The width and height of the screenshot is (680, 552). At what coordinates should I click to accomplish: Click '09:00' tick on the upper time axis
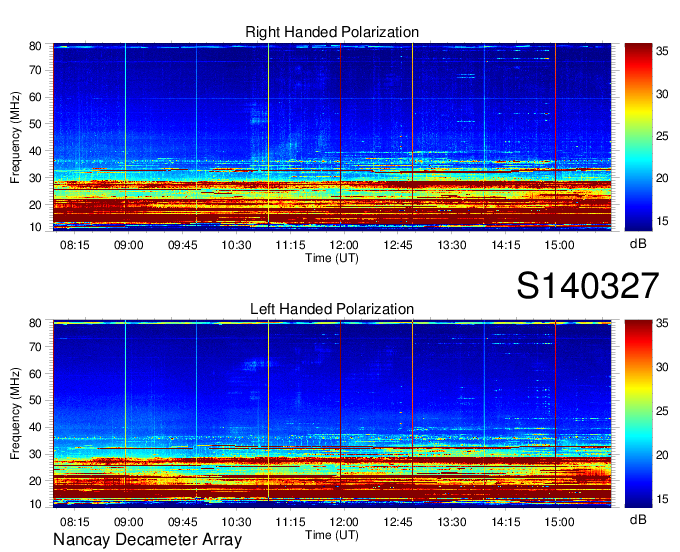(x=128, y=245)
